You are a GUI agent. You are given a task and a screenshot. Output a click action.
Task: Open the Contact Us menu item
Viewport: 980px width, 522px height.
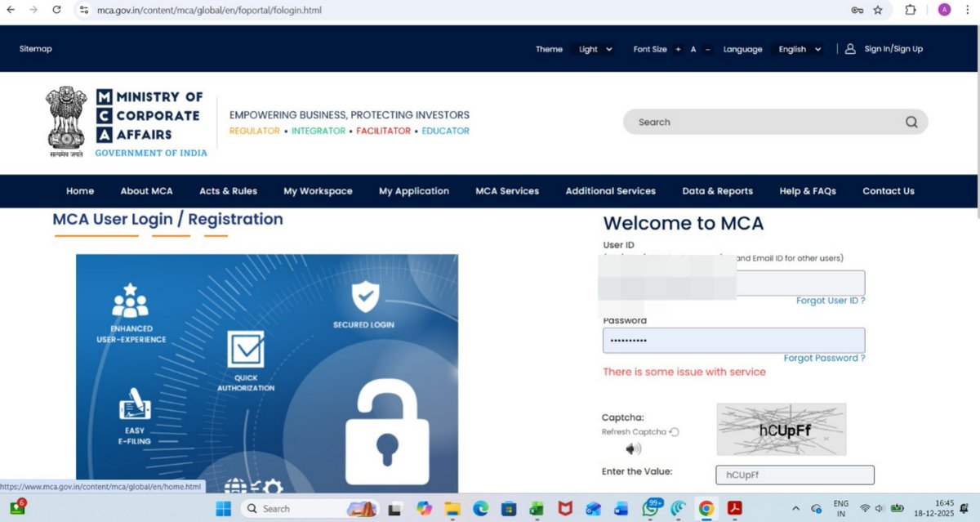tap(889, 191)
